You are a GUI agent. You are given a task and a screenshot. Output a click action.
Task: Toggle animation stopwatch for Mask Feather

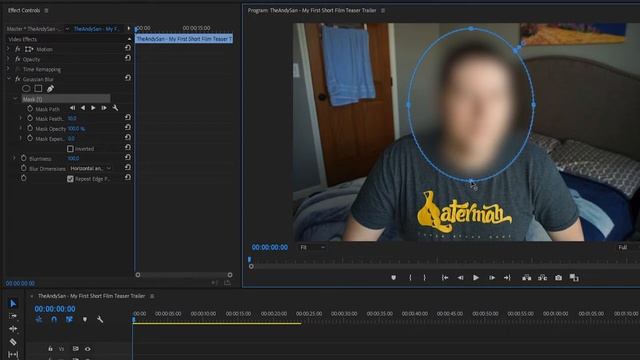(30, 118)
